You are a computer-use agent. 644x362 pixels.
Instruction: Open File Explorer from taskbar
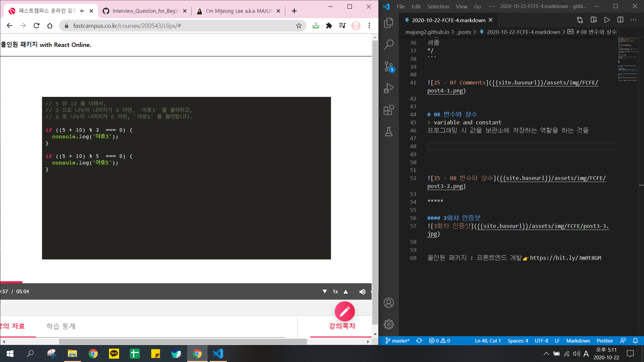[72, 354]
